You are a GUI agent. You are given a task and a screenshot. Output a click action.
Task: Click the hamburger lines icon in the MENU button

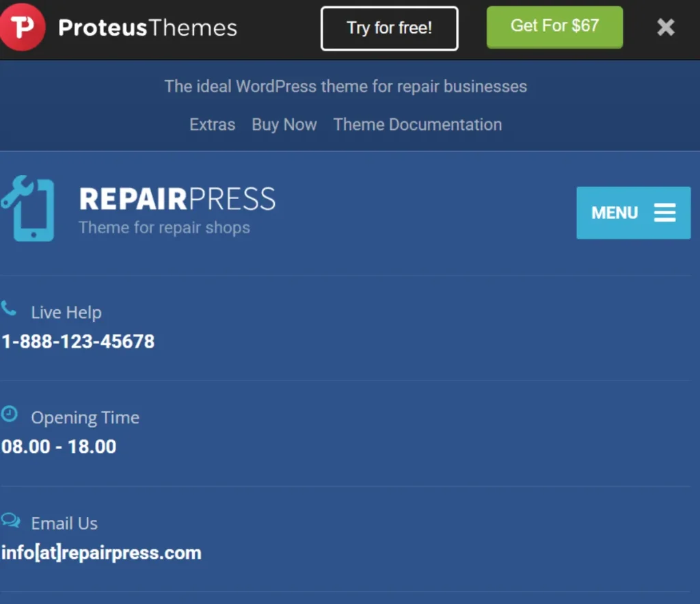[x=664, y=213]
